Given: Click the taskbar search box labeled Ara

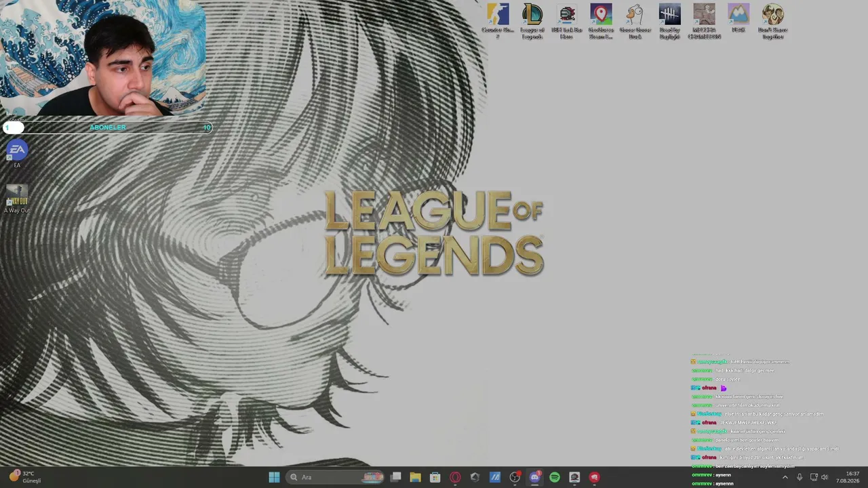Looking at the screenshot, I should pos(336,477).
